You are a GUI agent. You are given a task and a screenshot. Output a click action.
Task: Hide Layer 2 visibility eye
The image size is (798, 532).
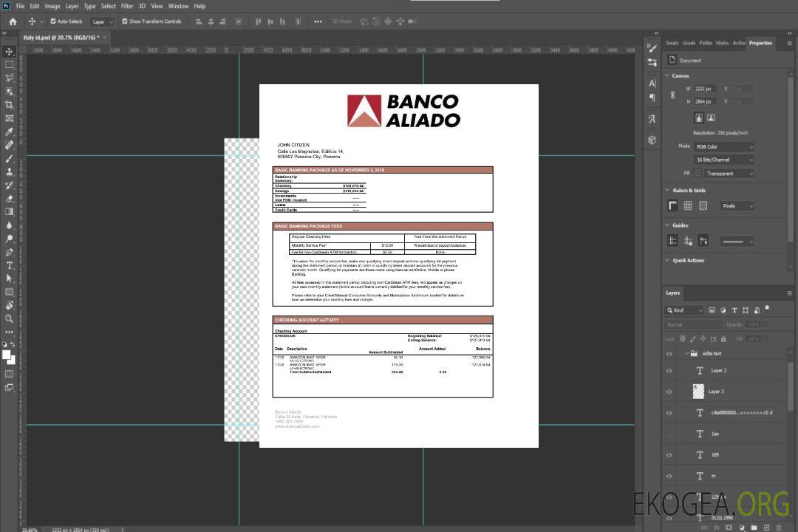click(669, 371)
